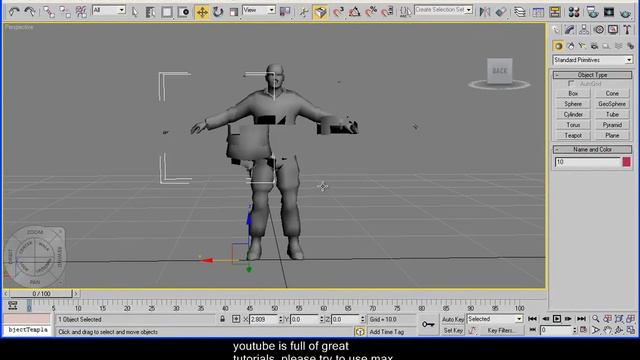Switch to the Display panel tab
This screenshot has width=640, height=360.
click(x=613, y=29)
